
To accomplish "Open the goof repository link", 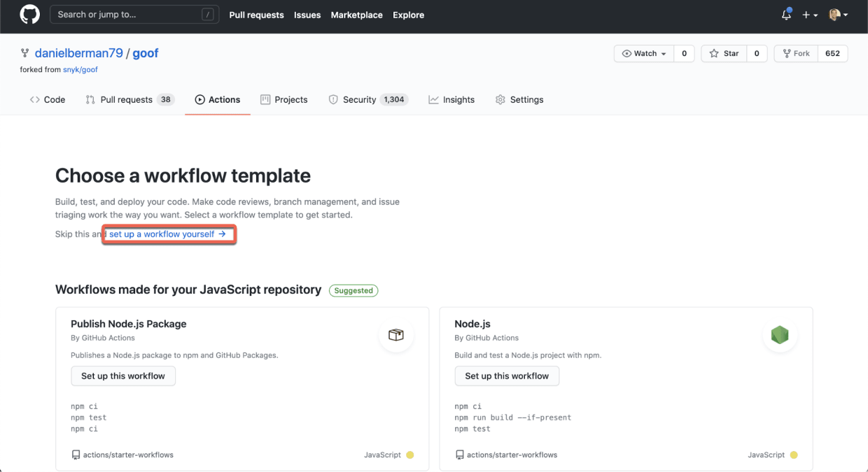I will click(146, 54).
